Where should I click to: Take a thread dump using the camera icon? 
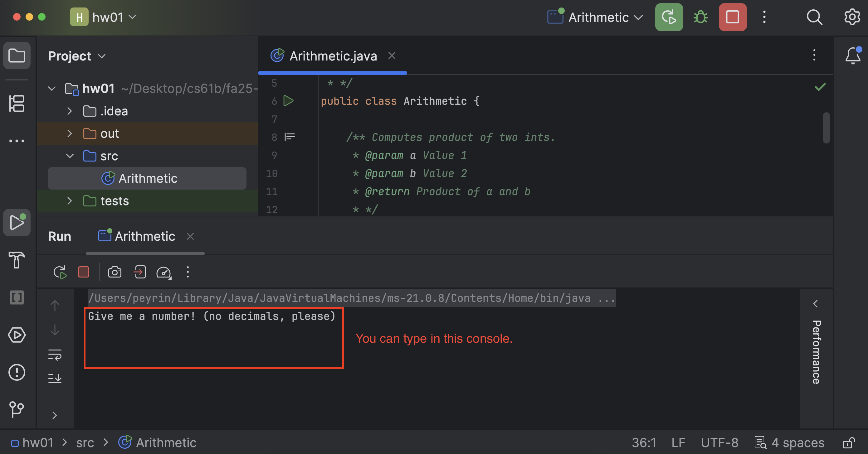(x=115, y=273)
